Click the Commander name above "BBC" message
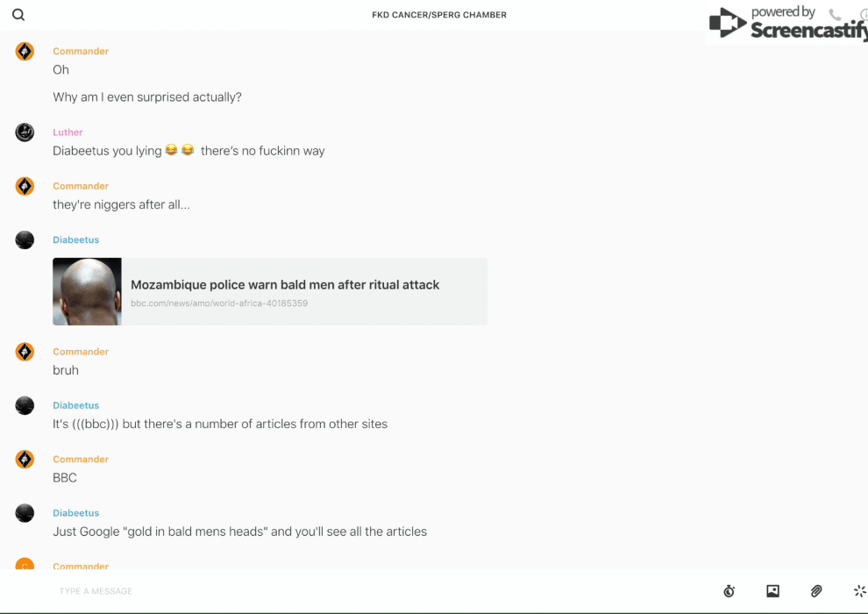868x614 pixels. point(81,459)
